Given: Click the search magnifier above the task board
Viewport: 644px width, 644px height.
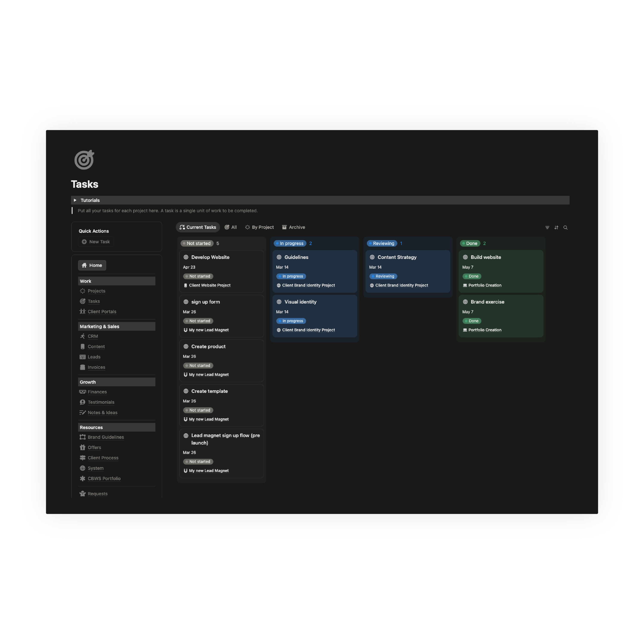Looking at the screenshot, I should click(566, 227).
